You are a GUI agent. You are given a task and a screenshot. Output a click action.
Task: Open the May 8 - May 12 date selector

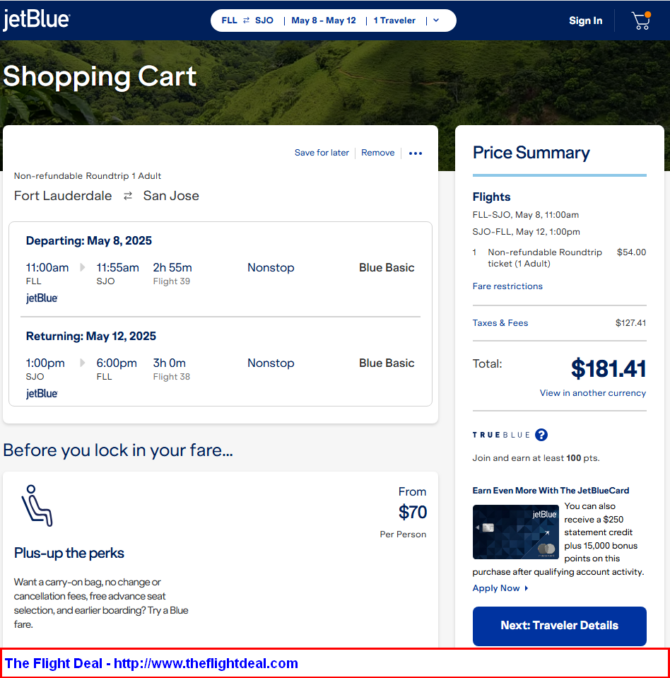(x=322, y=20)
